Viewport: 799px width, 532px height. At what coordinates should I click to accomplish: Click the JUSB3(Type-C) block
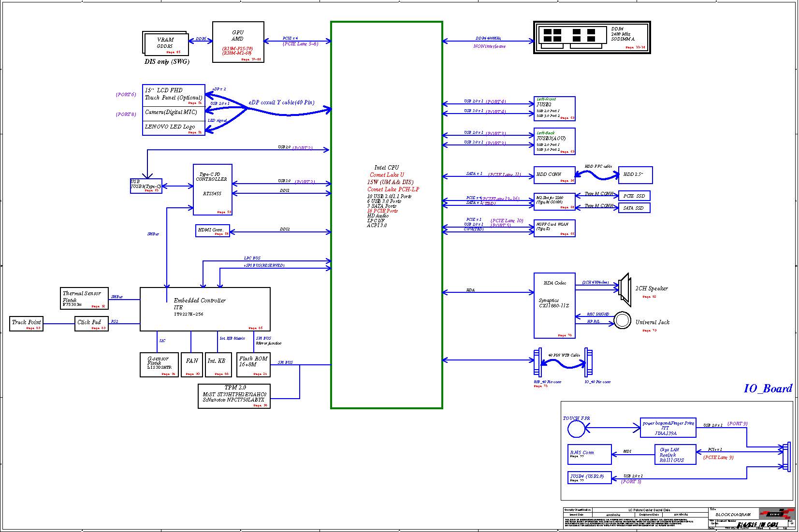146,186
